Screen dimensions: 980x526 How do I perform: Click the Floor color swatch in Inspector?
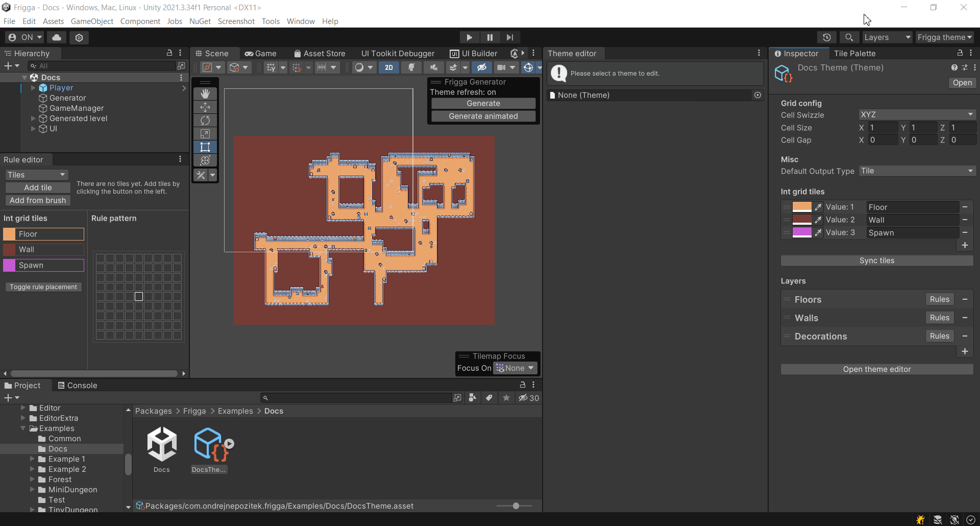(x=802, y=207)
